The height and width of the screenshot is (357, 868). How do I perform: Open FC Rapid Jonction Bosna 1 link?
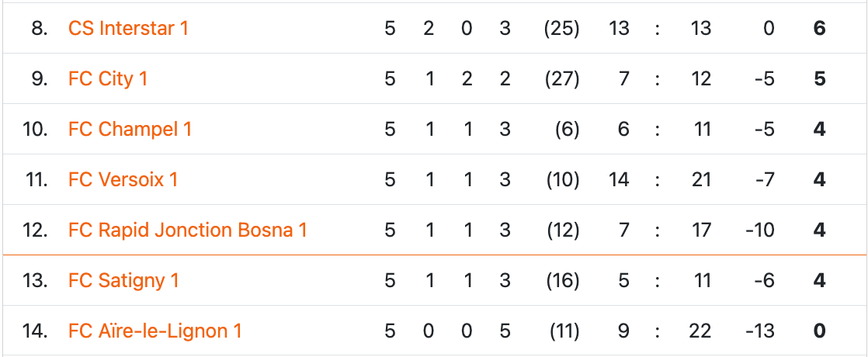(x=187, y=230)
